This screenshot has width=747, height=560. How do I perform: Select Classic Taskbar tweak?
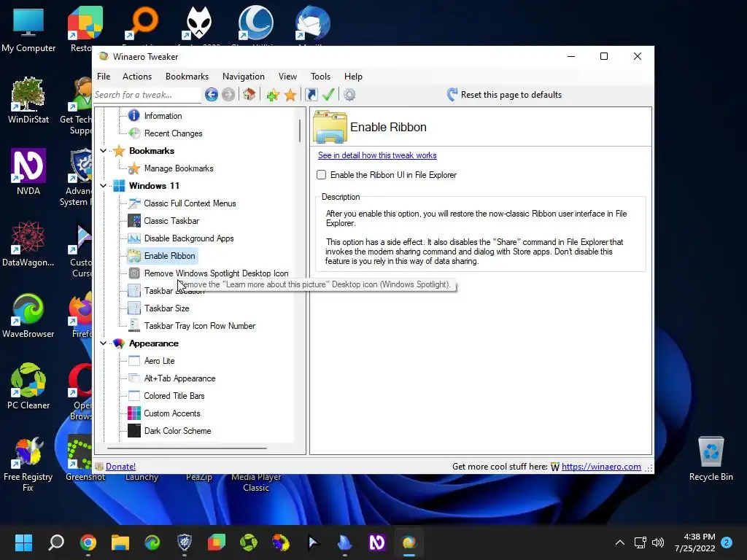[x=171, y=221]
